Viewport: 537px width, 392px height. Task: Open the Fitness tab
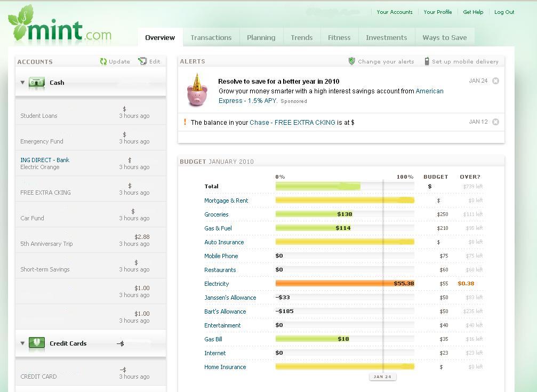[339, 37]
